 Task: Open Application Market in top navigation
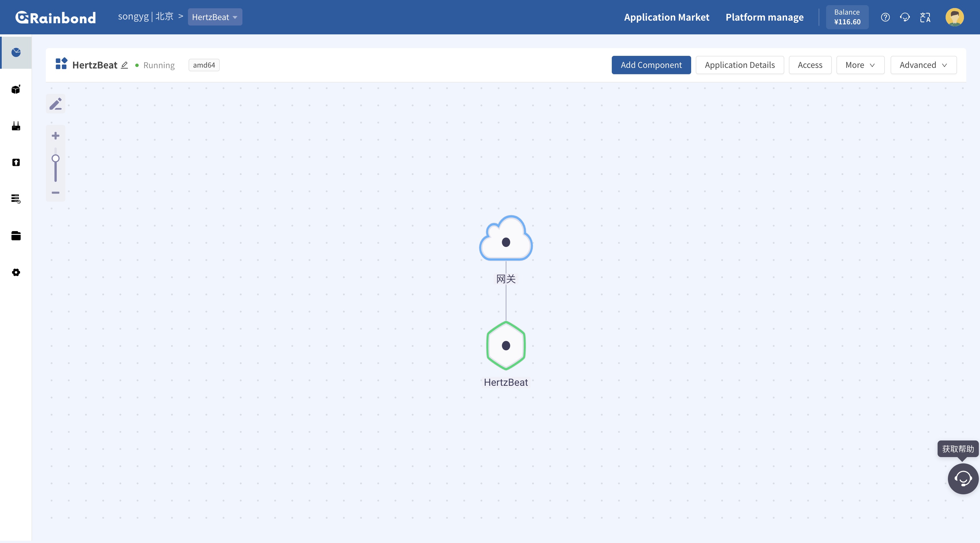[666, 17]
